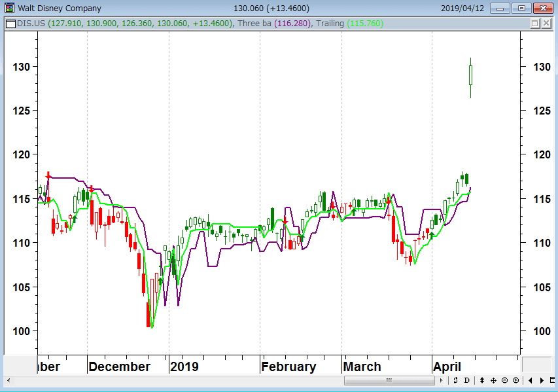Image resolution: width=558 pixels, height=392 pixels.
Task: Click the vertical scale adjust arrows icon
Action: pyautogui.click(x=482, y=381)
